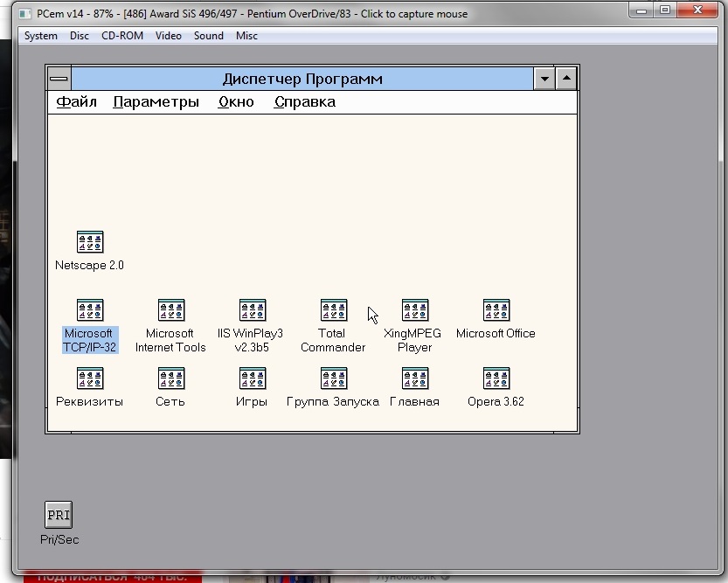
Task: Open PCem Sound menu
Action: [x=209, y=36]
